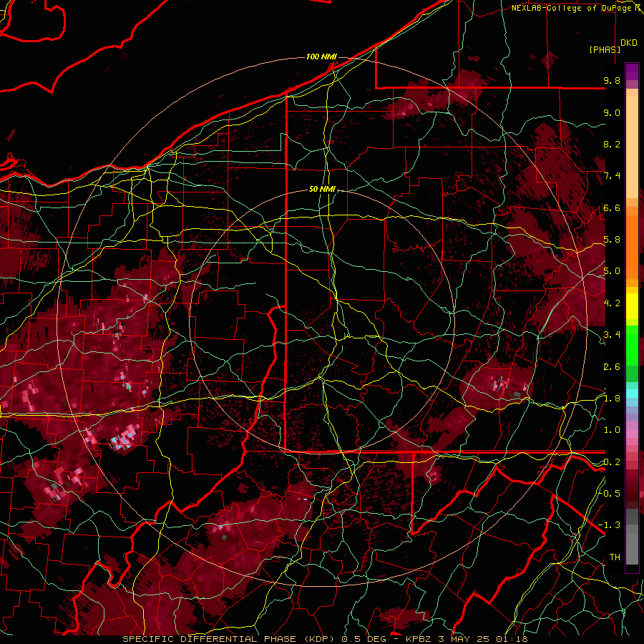Click the "DKD" product label
644x644 pixels.
tap(629, 43)
